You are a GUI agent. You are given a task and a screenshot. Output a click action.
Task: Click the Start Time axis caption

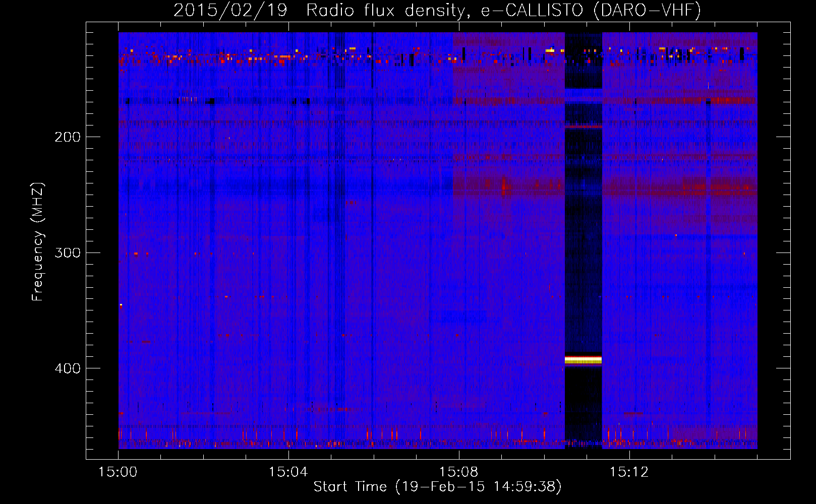437,487
